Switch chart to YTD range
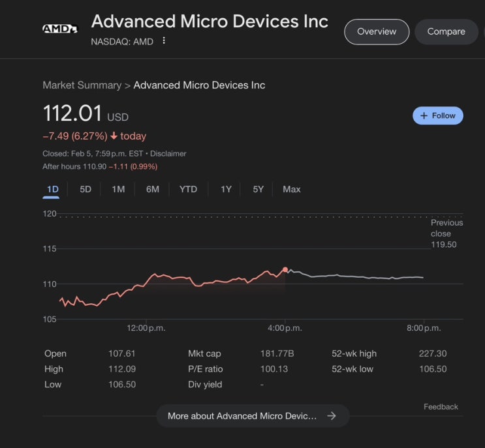This screenshot has height=448, width=485. pos(188,189)
